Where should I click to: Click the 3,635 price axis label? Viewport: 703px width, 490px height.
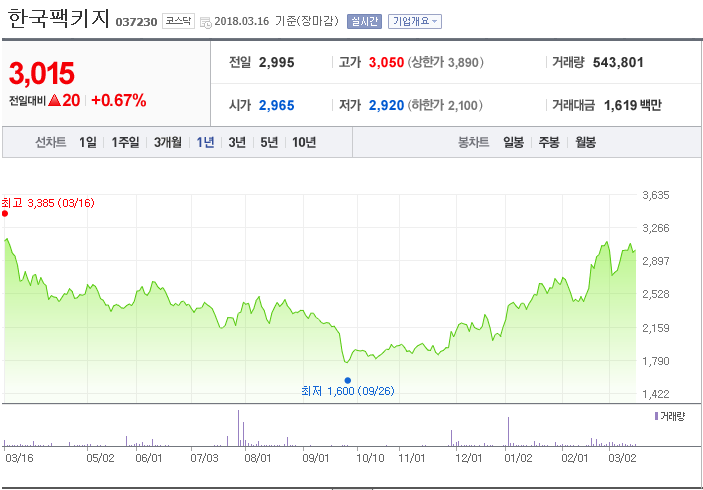[x=655, y=195]
